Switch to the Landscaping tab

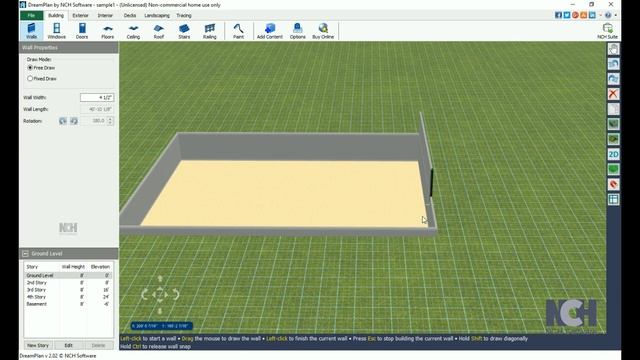[x=157, y=16]
